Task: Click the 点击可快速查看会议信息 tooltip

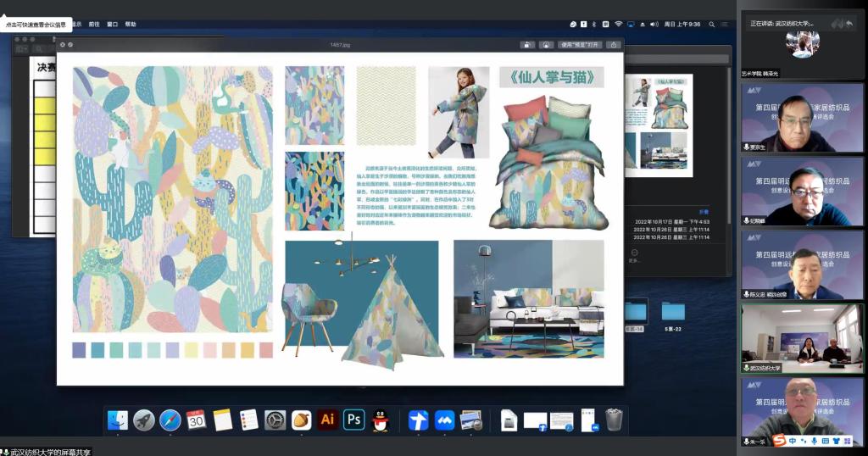Action: 36,25
